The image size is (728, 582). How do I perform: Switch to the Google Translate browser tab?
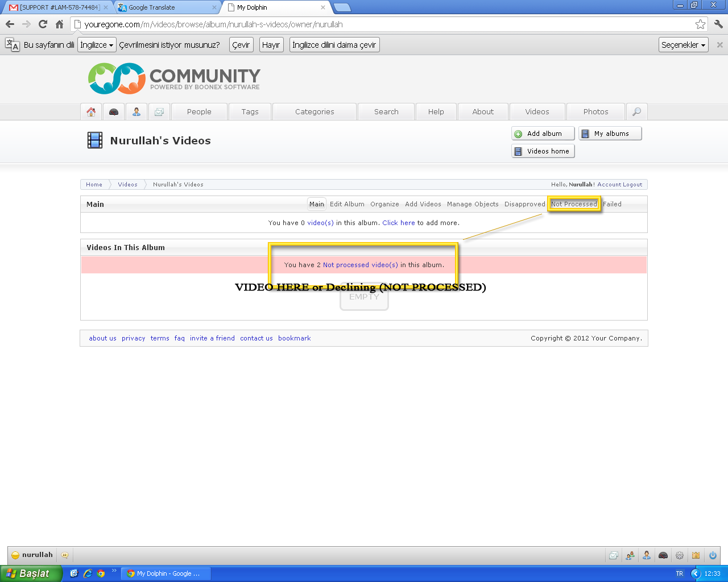pyautogui.click(x=165, y=7)
